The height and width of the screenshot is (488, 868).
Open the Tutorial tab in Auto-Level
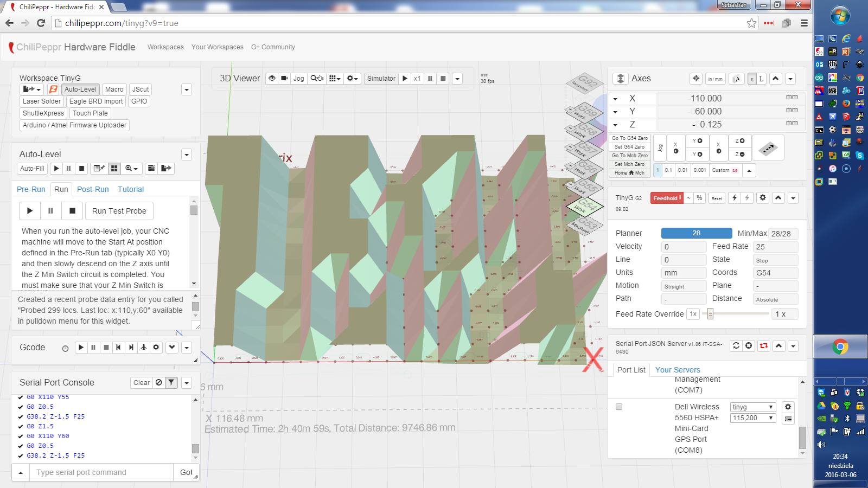pyautogui.click(x=131, y=189)
